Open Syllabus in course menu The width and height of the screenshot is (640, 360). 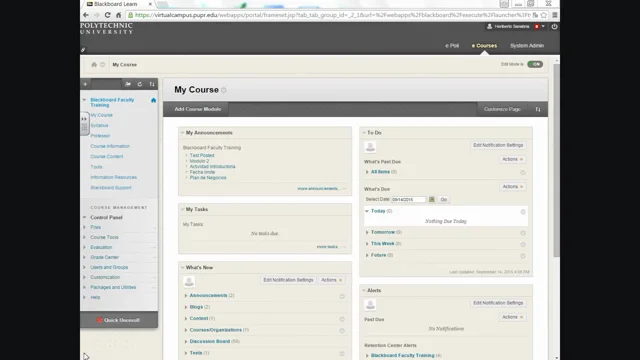click(x=100, y=125)
